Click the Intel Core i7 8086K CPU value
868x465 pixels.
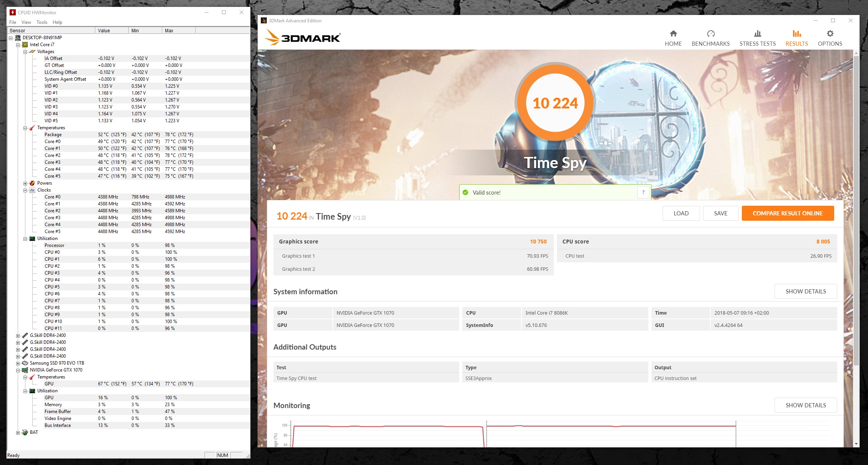coord(546,313)
